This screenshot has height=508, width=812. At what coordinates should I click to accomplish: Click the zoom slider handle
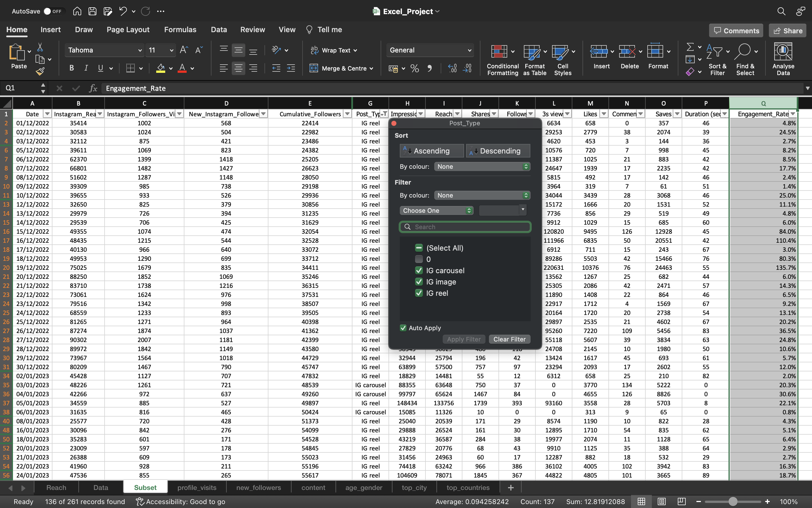point(733,501)
